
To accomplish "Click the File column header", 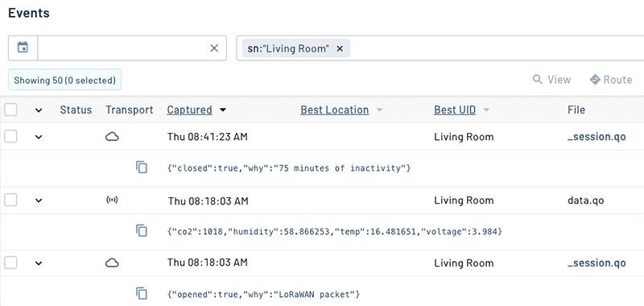I will (x=576, y=110).
